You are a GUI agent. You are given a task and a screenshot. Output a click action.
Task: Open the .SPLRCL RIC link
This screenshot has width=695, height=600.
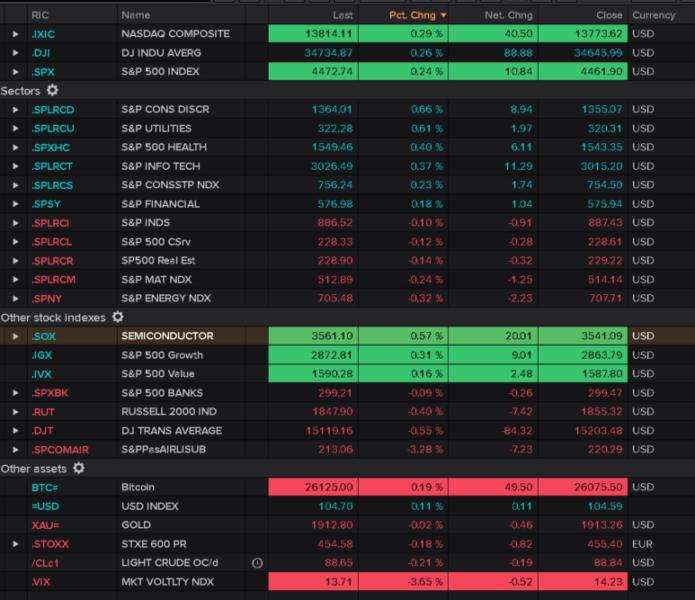pos(51,242)
